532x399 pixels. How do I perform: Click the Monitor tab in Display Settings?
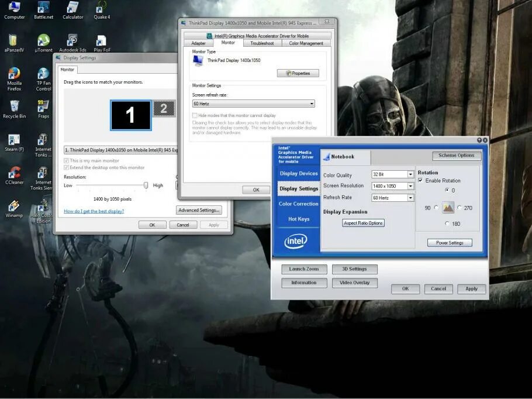(x=67, y=70)
